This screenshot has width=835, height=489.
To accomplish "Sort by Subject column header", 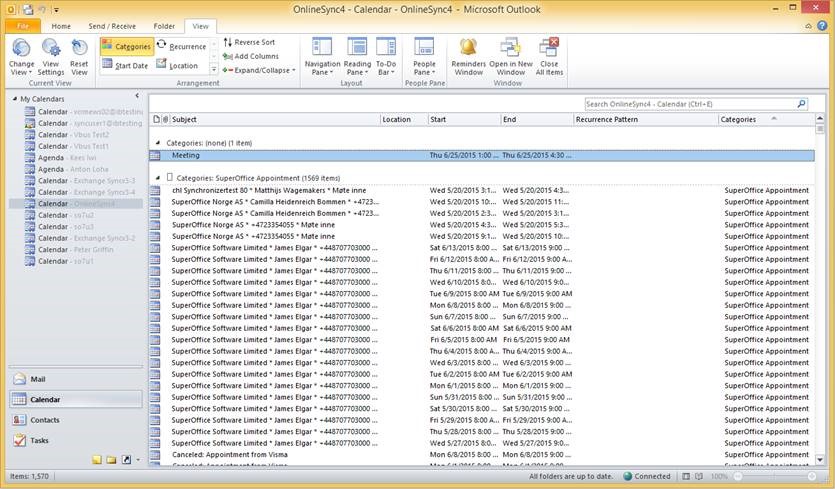I will (x=275, y=119).
